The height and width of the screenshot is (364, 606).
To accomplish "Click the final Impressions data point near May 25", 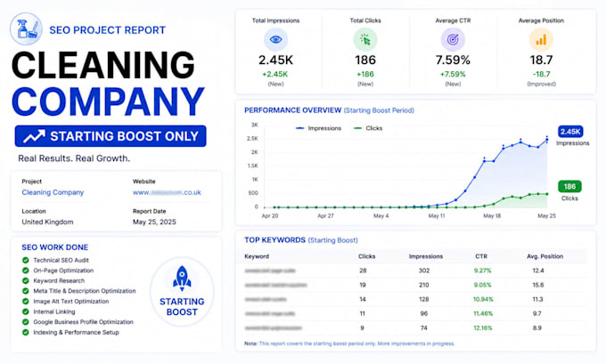I will (x=547, y=140).
